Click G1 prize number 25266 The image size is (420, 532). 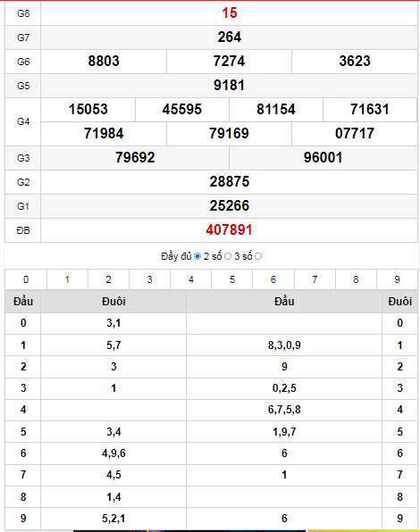tap(229, 206)
